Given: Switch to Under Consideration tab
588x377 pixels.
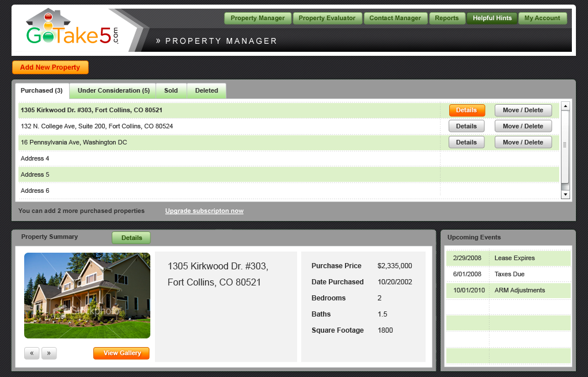Looking at the screenshot, I should [x=113, y=91].
